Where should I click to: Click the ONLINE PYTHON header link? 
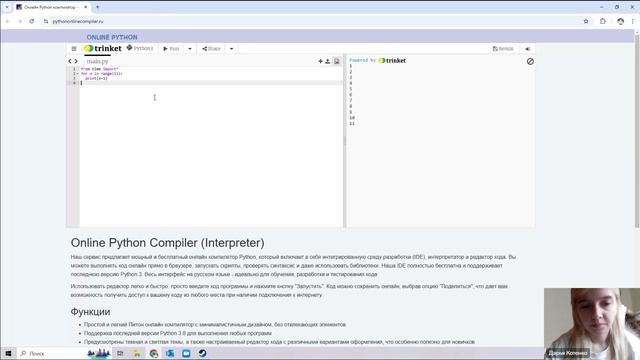(x=112, y=37)
